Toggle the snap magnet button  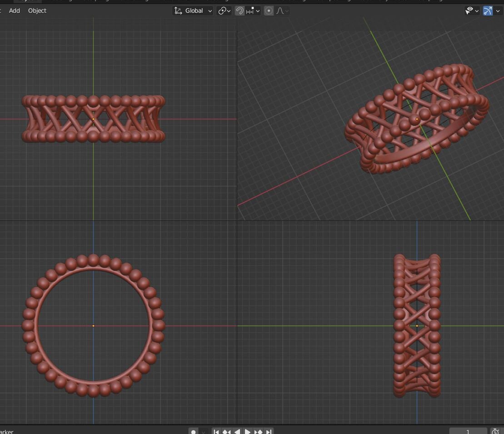[240, 10]
